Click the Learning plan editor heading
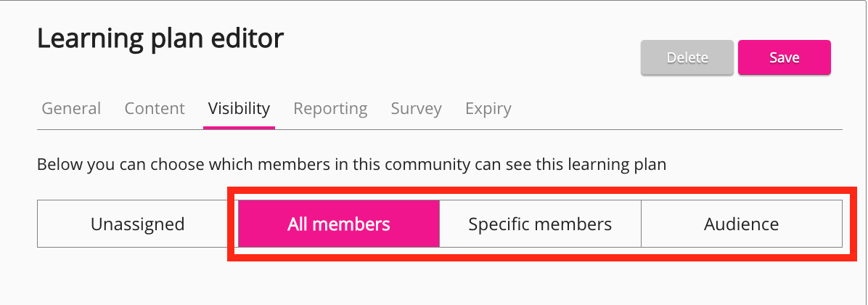This screenshot has width=868, height=305. coord(160,38)
